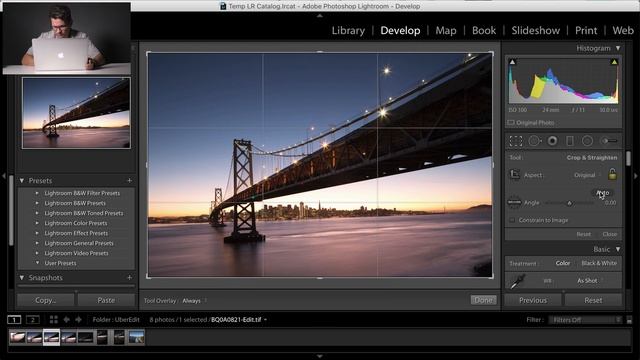
Task: Collapse the Histogram panel
Action: [618, 48]
